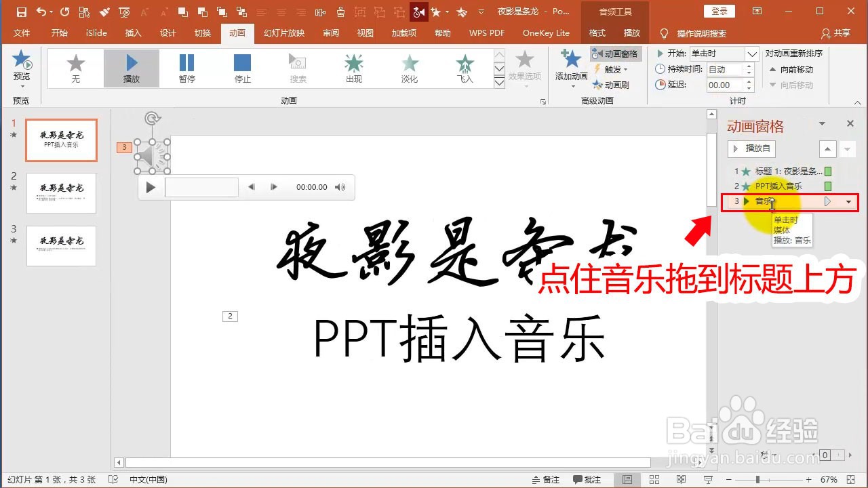Skip audio forward with forward button
Viewport: 868px width, 488px height.
[x=274, y=187]
